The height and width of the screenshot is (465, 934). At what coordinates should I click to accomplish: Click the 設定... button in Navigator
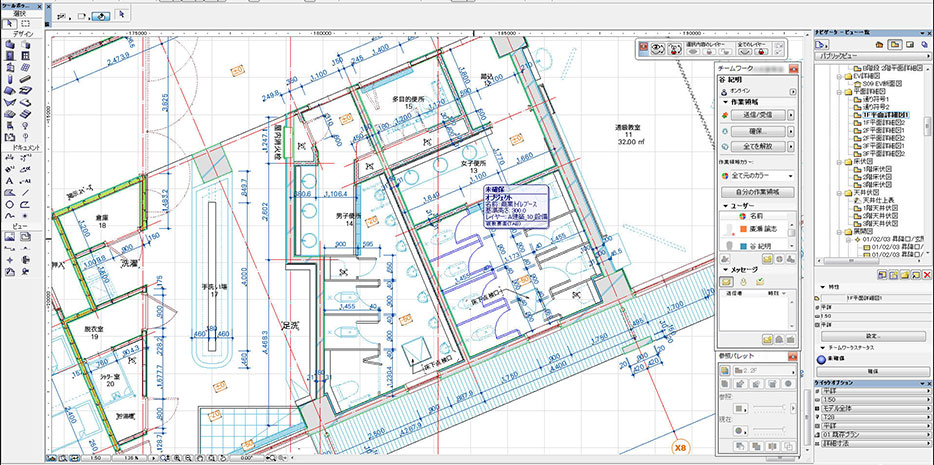pos(873,336)
